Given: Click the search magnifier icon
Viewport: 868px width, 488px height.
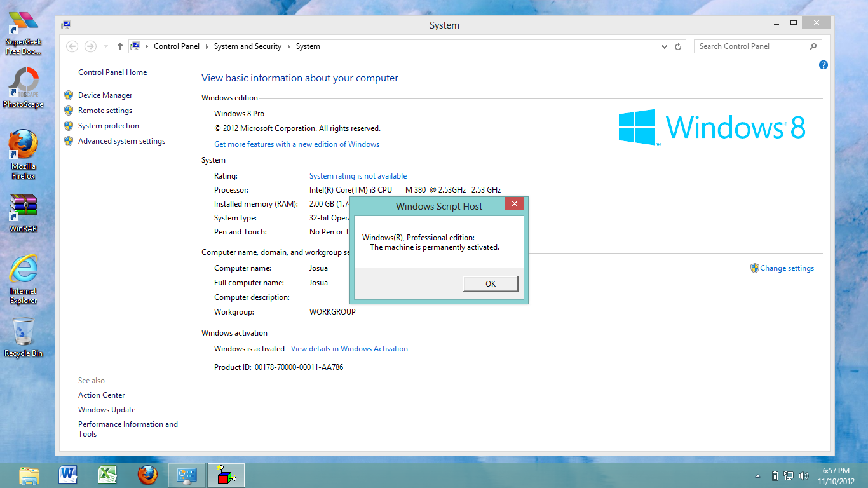Looking at the screenshot, I should pyautogui.click(x=813, y=46).
